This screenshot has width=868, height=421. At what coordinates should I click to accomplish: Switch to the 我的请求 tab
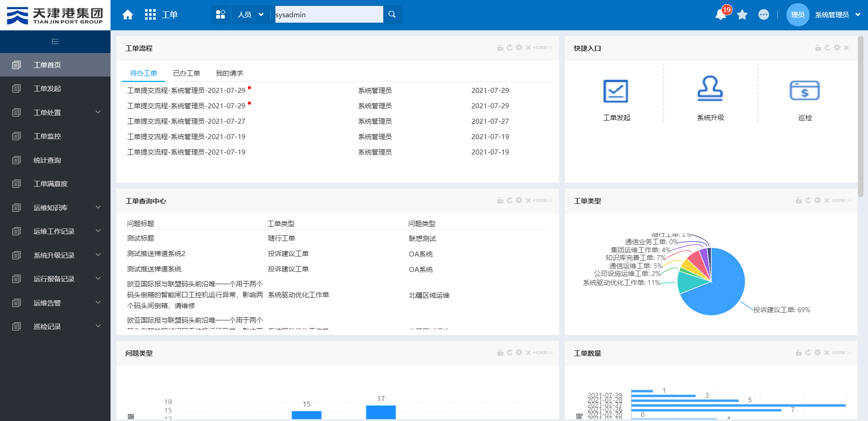[x=229, y=73]
